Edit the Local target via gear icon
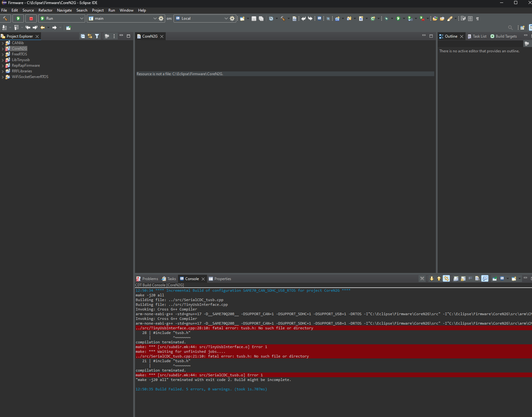The image size is (532, 417). (x=232, y=18)
